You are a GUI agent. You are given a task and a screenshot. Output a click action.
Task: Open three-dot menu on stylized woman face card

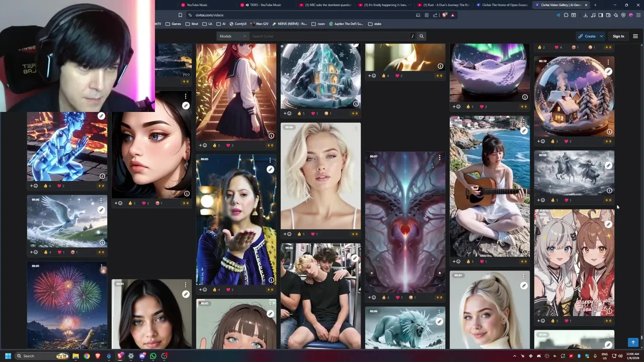186,96
